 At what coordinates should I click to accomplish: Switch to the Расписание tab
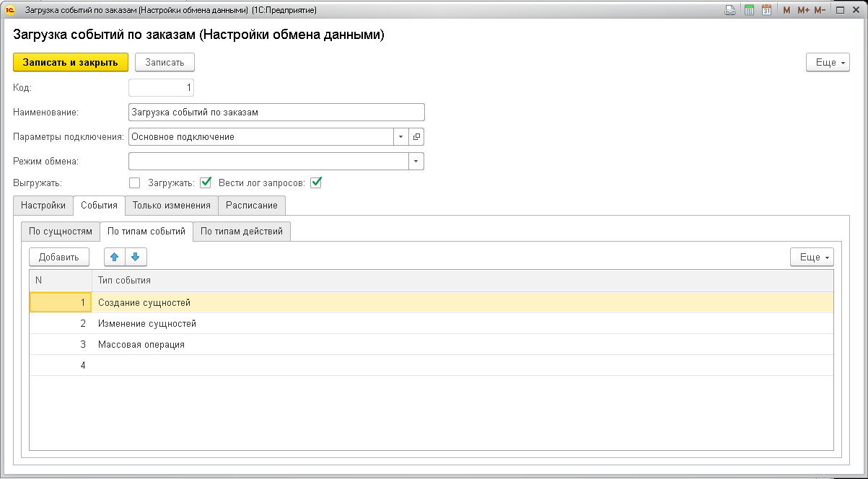tap(251, 206)
